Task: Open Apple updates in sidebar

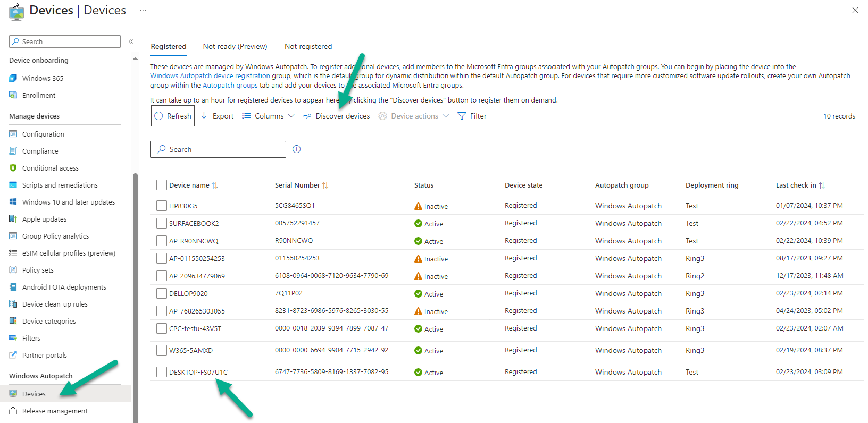Action: coord(44,219)
